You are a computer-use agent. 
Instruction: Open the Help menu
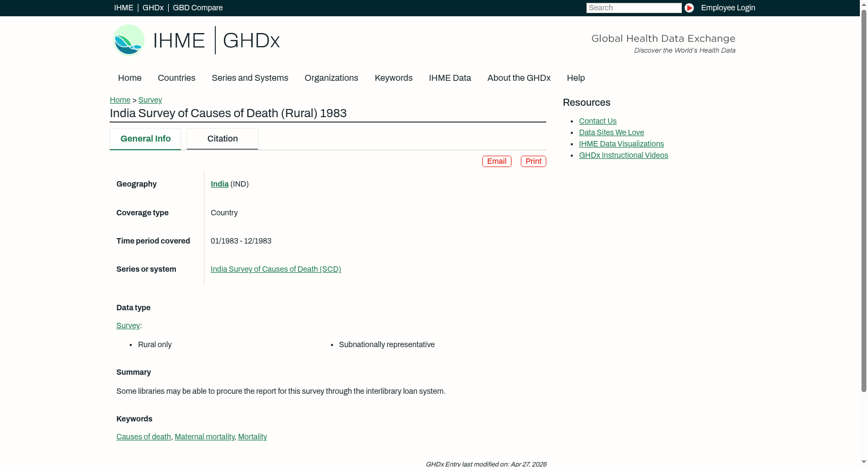pos(576,78)
